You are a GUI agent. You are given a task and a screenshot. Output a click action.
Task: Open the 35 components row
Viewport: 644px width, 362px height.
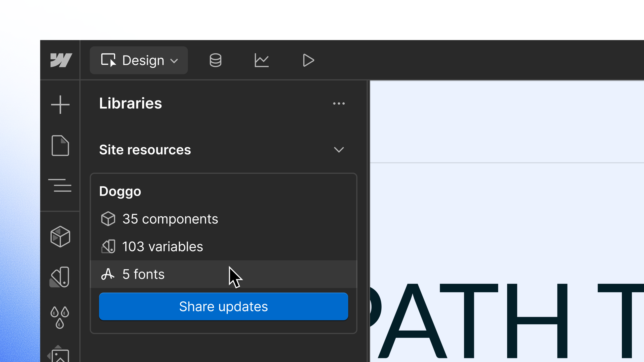click(x=223, y=219)
